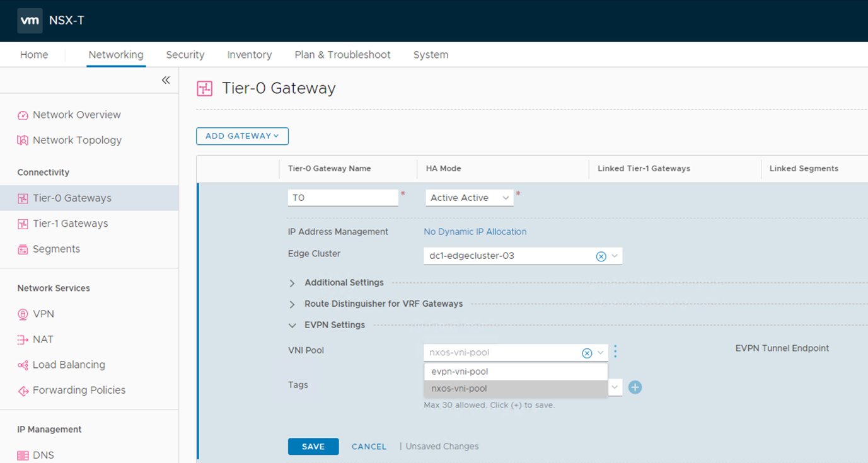Click the No Dynamic IP Allocation link
Viewport: 868px width, 463px height.
click(x=475, y=232)
